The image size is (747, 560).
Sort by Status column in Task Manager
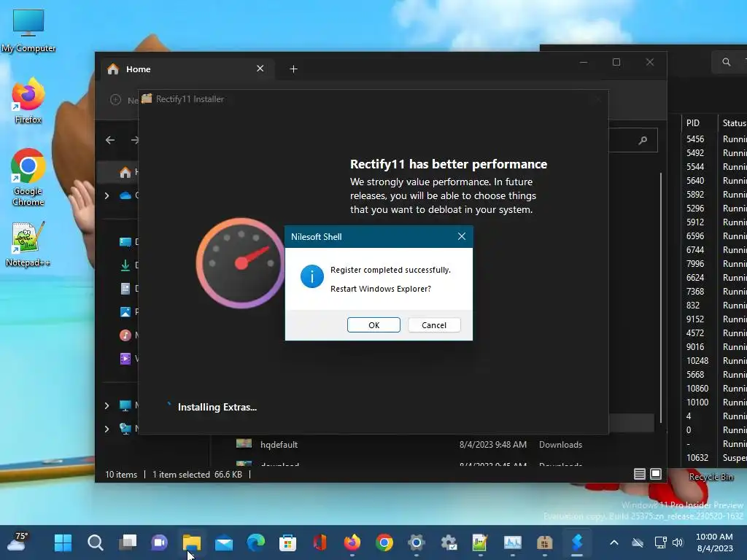(734, 123)
